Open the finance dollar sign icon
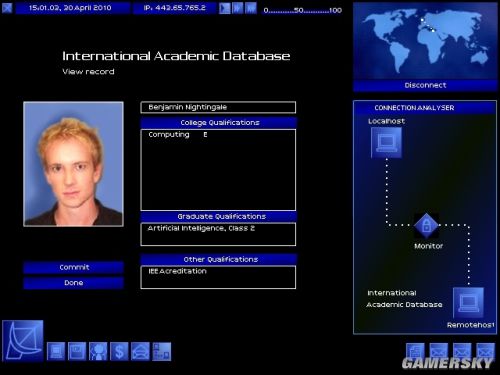The width and height of the screenshot is (500, 375). [x=119, y=351]
